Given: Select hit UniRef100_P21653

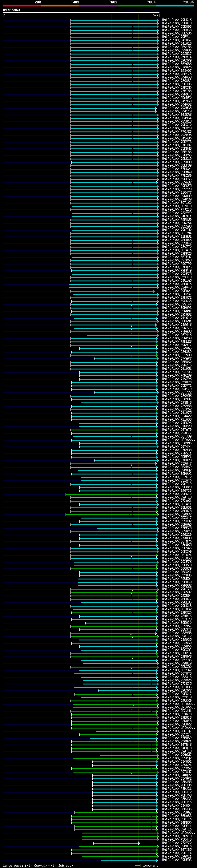Looking at the screenshot, I should point(177,419).
